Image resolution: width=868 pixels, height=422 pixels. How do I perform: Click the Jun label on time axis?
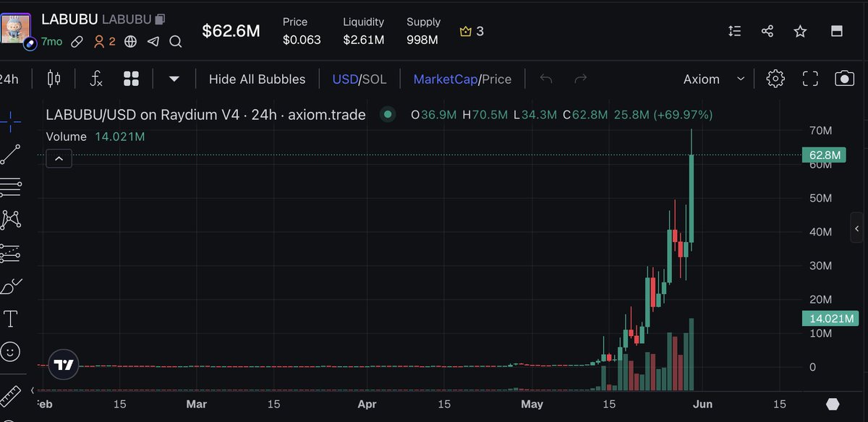[x=703, y=404]
